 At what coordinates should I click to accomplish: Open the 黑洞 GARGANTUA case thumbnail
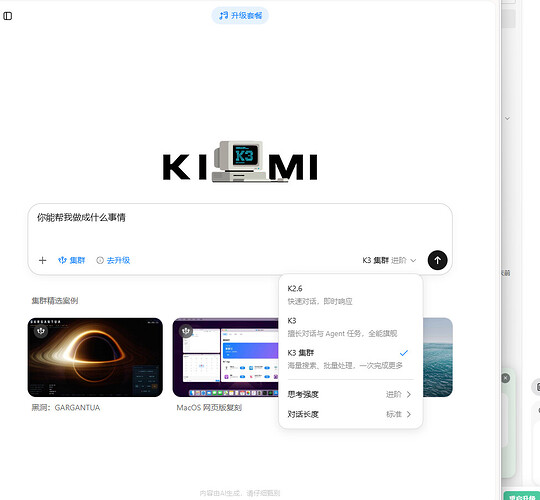(x=95, y=357)
